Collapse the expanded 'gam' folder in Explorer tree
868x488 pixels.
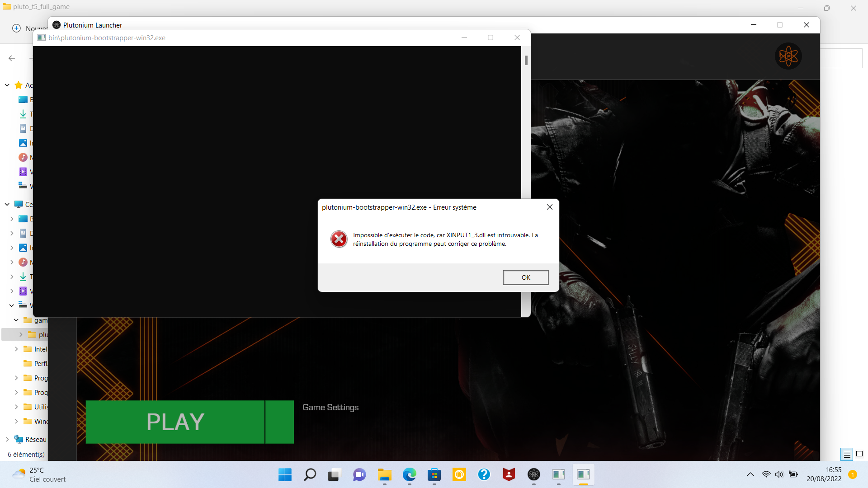tap(16, 320)
